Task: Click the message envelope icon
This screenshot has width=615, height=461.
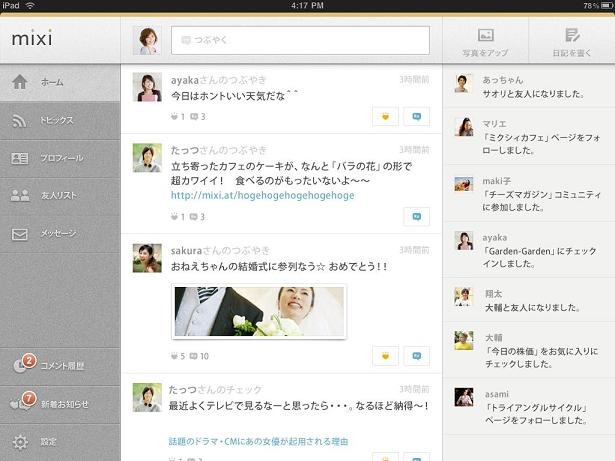Action: [x=20, y=234]
